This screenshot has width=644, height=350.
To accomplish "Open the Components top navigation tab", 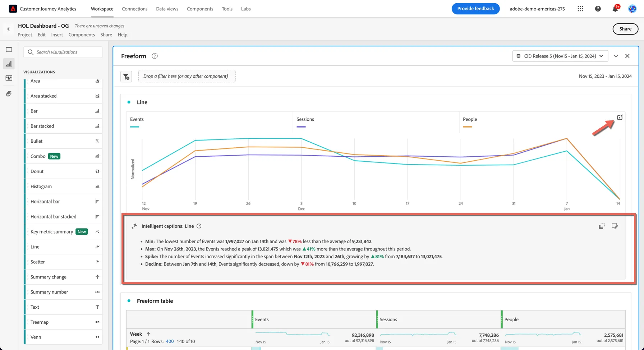I will click(x=200, y=9).
